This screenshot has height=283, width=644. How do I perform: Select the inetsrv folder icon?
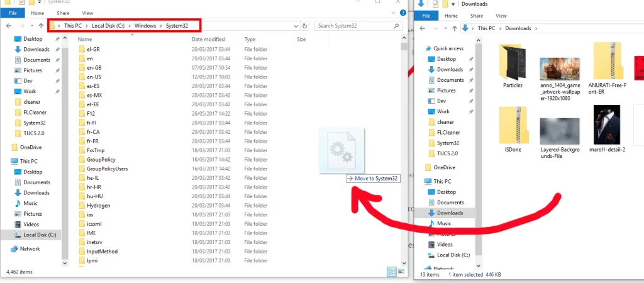pos(82,242)
